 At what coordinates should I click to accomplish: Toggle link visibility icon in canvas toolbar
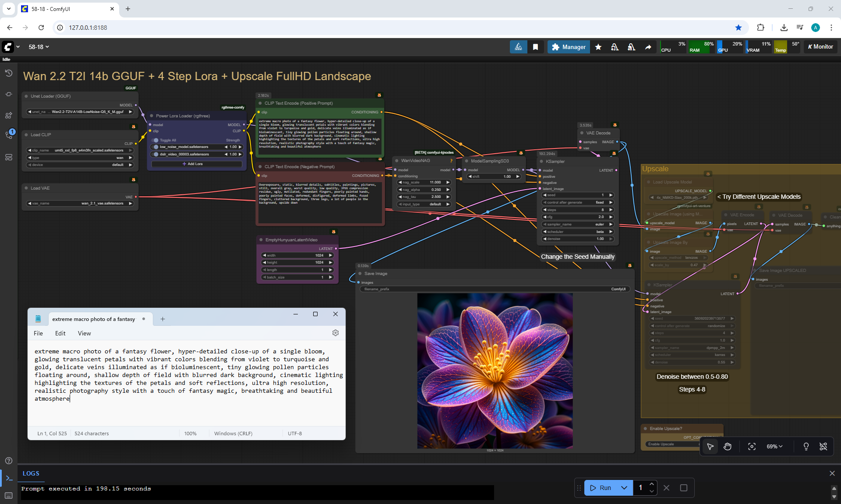(823, 447)
